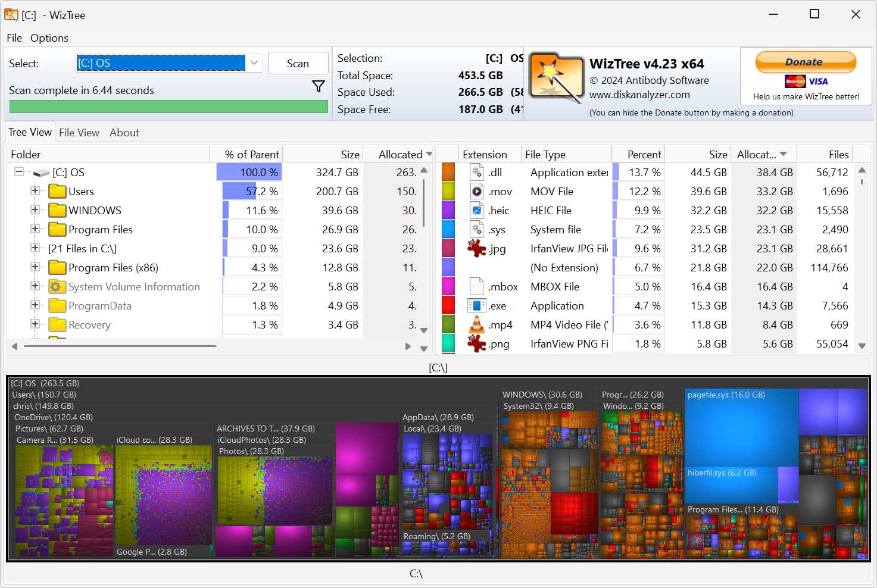Viewport: 877px width, 588px height.
Task: Click the filter funnel icon
Action: coord(319,86)
